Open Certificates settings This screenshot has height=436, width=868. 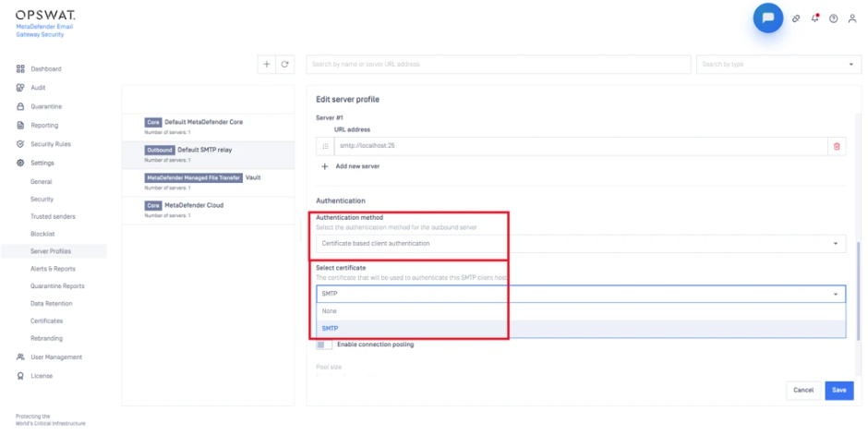[46, 321]
